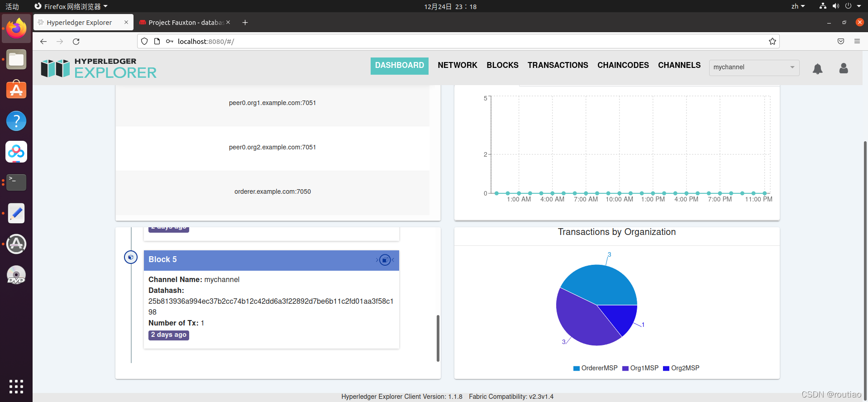Launch Firefox from the dock
This screenshot has height=402, width=868.
[16, 29]
